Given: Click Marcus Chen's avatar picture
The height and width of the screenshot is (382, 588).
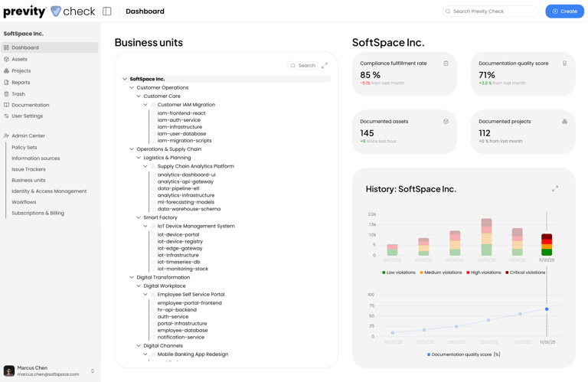Looking at the screenshot, I should (x=9, y=371).
